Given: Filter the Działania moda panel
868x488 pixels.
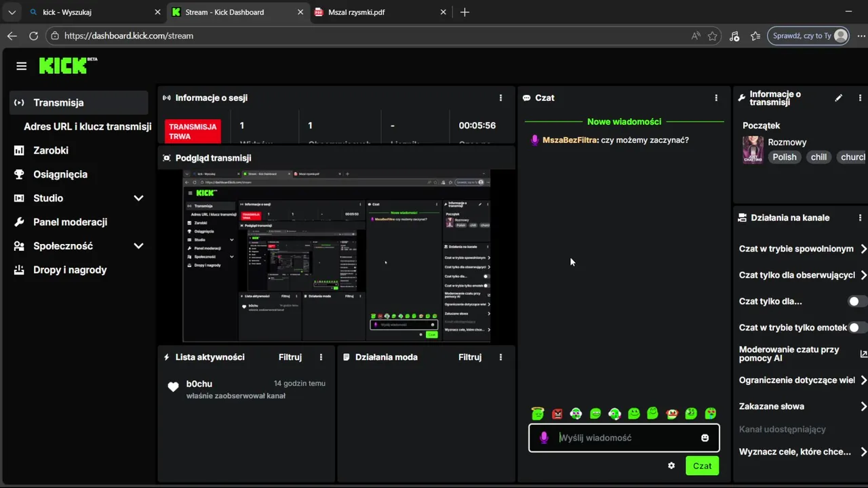Looking at the screenshot, I should click(470, 357).
